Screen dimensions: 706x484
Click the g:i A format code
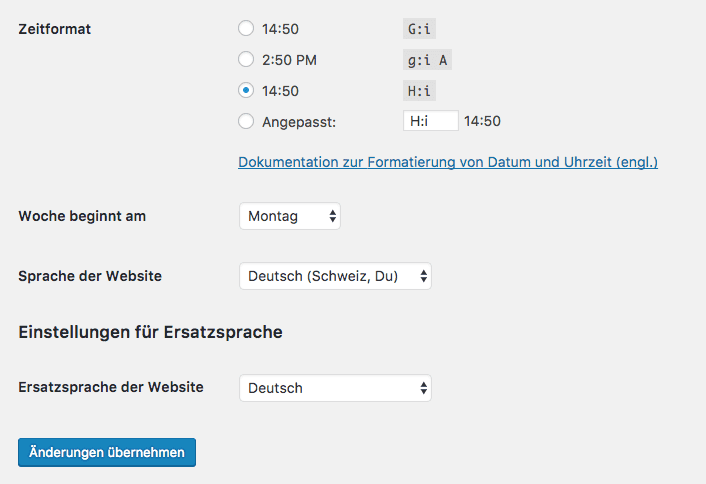click(x=427, y=60)
